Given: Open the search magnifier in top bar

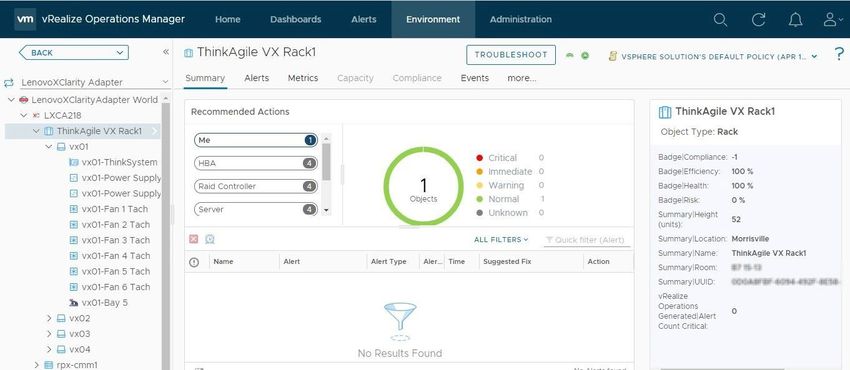Looking at the screenshot, I should pyautogui.click(x=720, y=20).
